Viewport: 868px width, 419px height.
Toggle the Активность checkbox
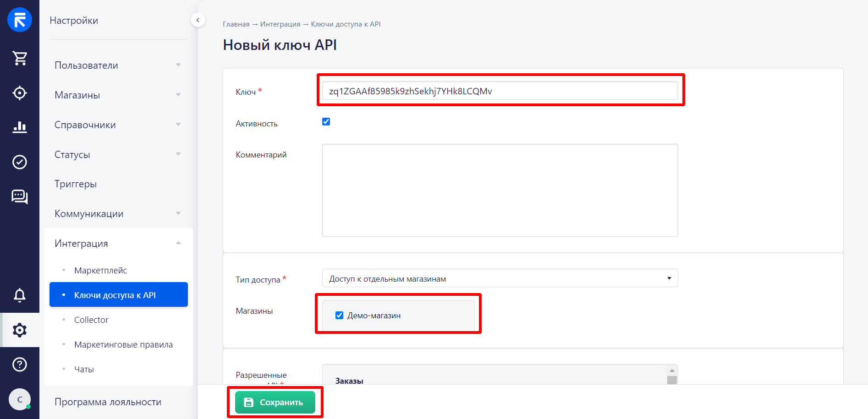(326, 122)
